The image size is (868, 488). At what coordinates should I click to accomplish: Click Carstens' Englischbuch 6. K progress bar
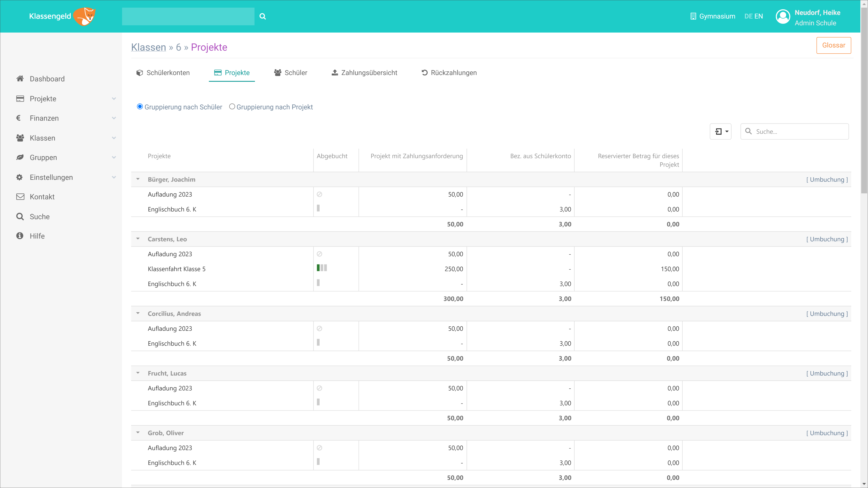(x=318, y=283)
